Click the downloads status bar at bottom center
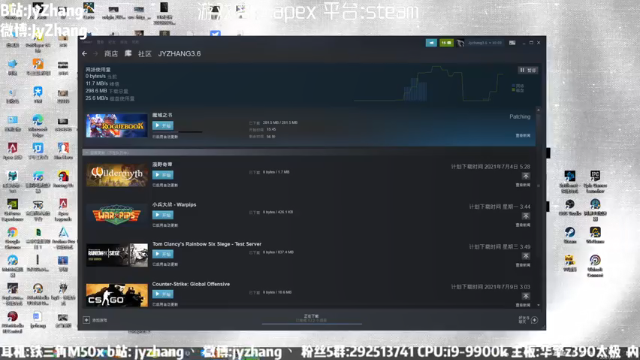The width and height of the screenshot is (640, 360). coord(311,319)
